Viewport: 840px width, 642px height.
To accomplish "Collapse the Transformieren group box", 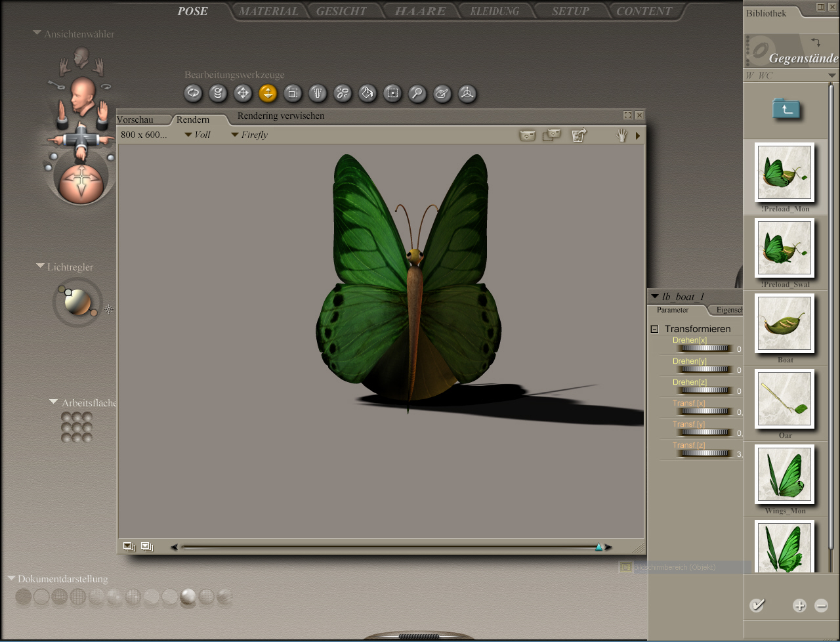I will tap(654, 329).
